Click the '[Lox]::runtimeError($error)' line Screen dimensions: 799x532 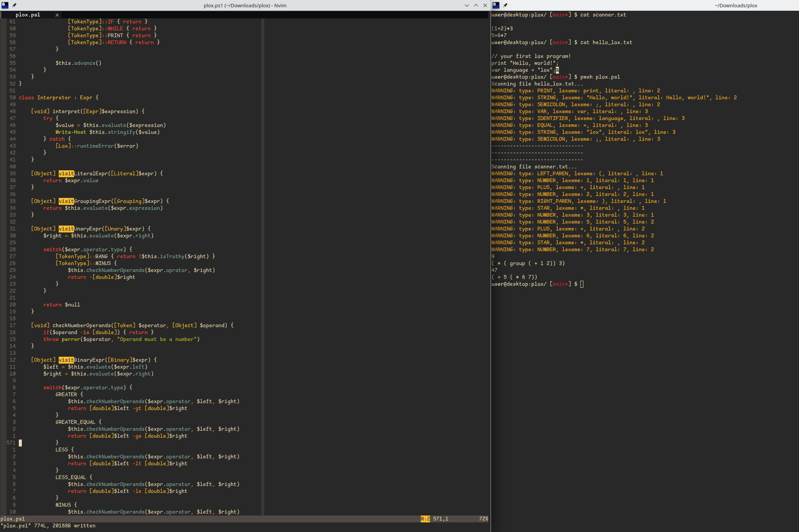click(x=97, y=146)
